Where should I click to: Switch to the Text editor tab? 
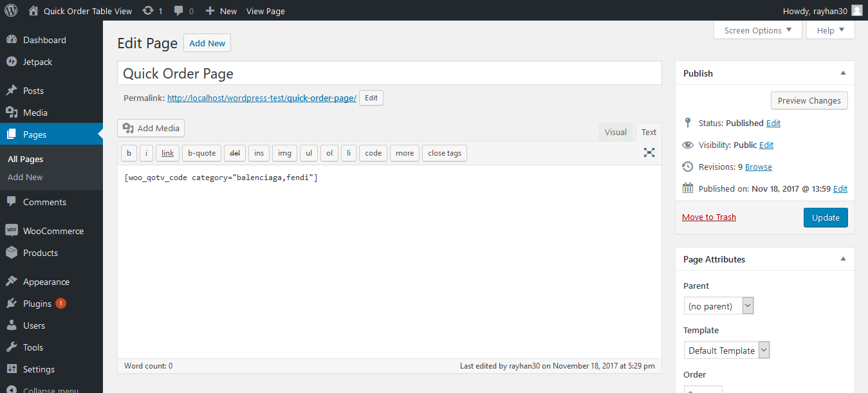649,132
